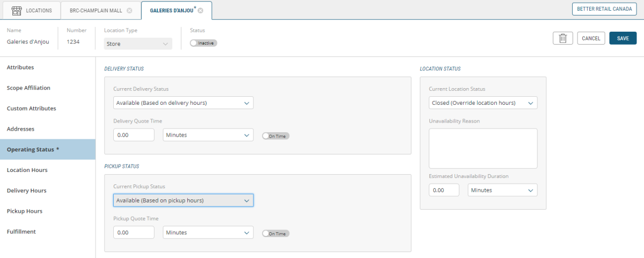Viewport: 644px width, 258px height.
Task: Expand Current Pickup Status dropdown
Action: (183, 200)
